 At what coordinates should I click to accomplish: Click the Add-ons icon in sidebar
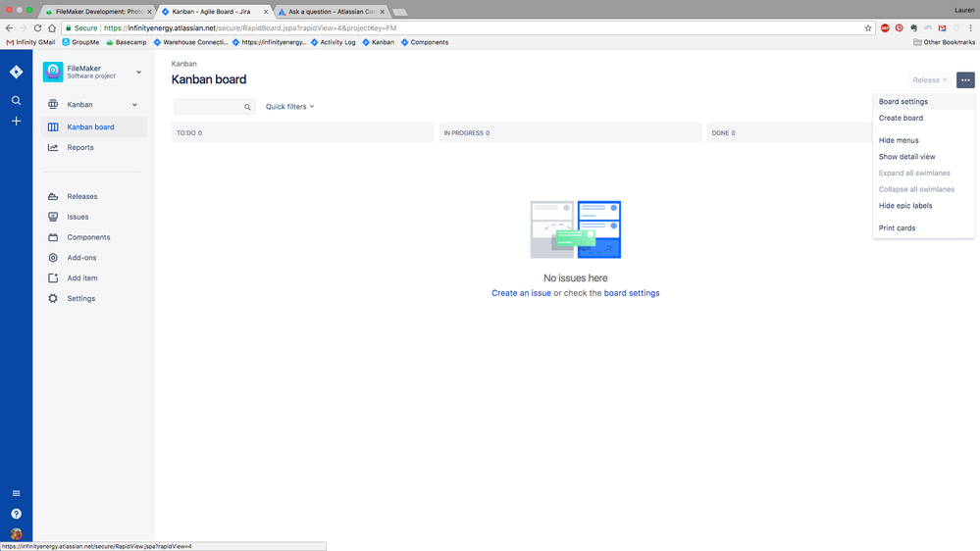click(x=53, y=258)
